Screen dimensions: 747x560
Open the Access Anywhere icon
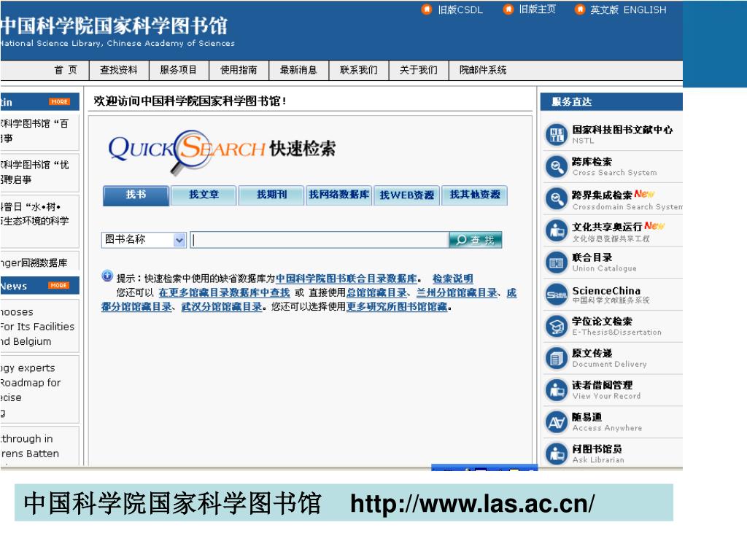click(x=556, y=422)
